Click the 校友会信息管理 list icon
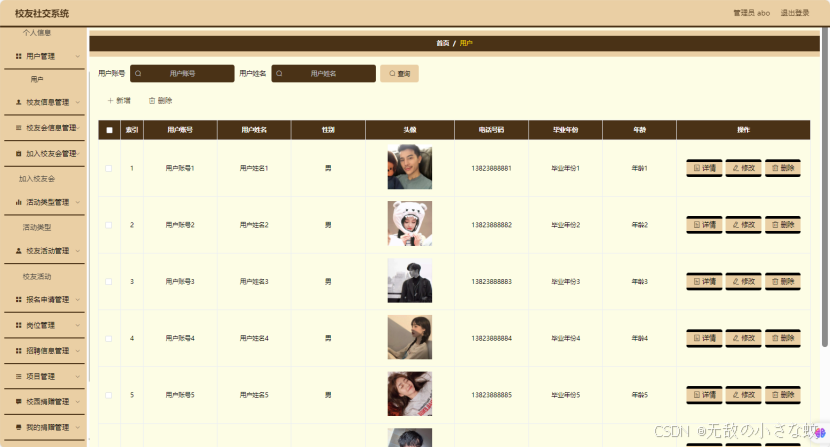 point(19,128)
